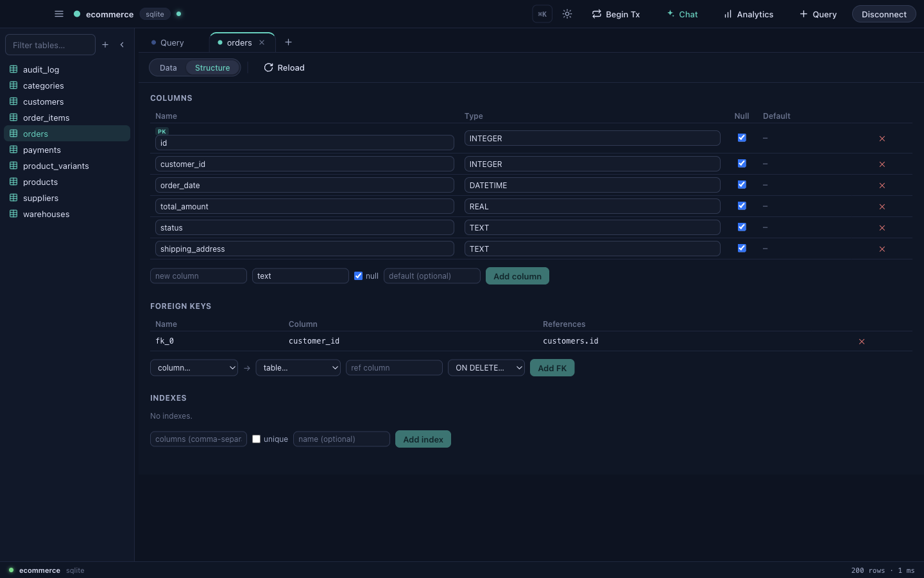Image resolution: width=924 pixels, height=578 pixels.
Task: Click the categories table icon
Action: tap(13, 85)
